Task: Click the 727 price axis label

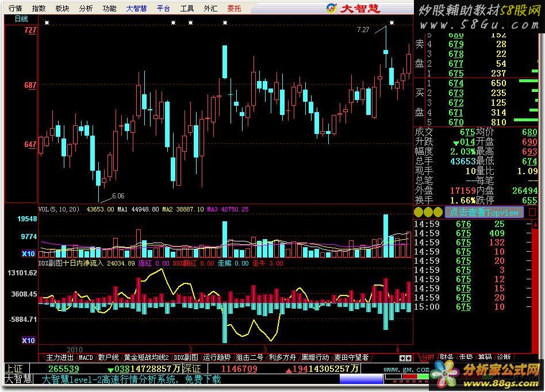Action: pos(30,30)
